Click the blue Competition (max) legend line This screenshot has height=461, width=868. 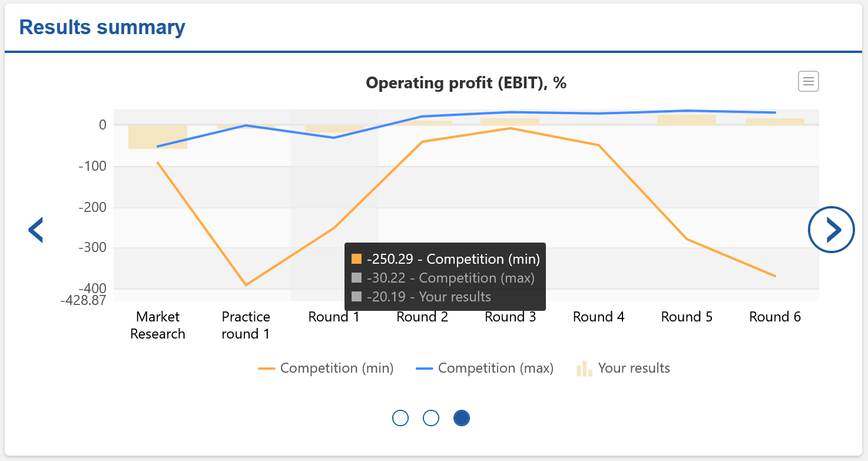click(x=425, y=369)
